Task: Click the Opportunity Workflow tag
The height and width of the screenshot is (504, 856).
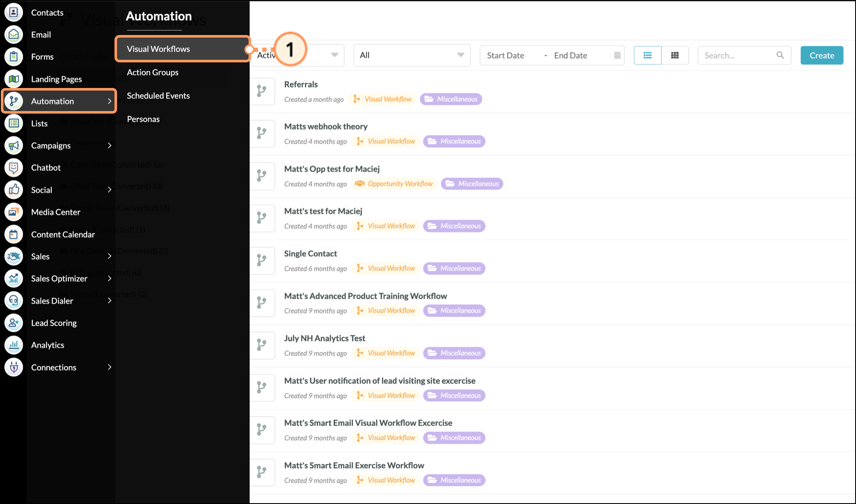Action: [395, 184]
